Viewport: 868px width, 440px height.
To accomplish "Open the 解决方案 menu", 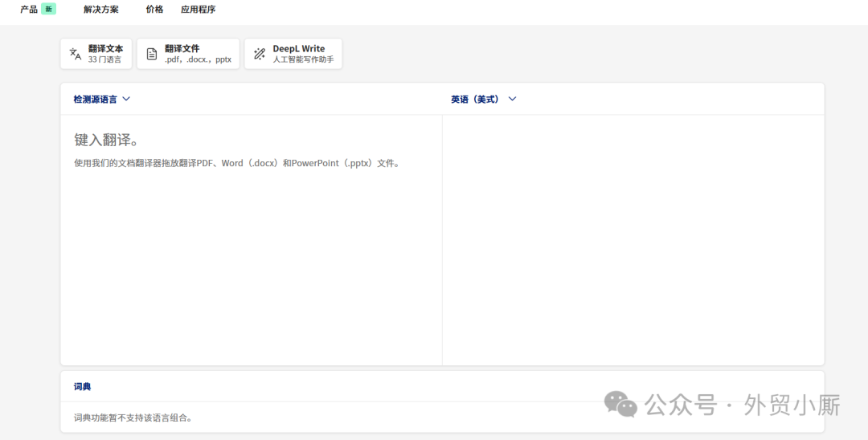I will [100, 10].
